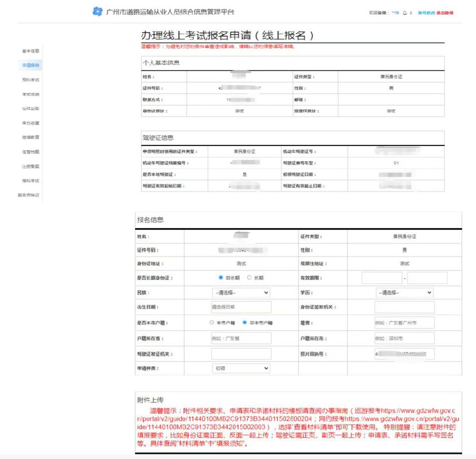Screen dimensions: 476x459
Task: Click the 个人基本信息 section heading
Action: 161,63
